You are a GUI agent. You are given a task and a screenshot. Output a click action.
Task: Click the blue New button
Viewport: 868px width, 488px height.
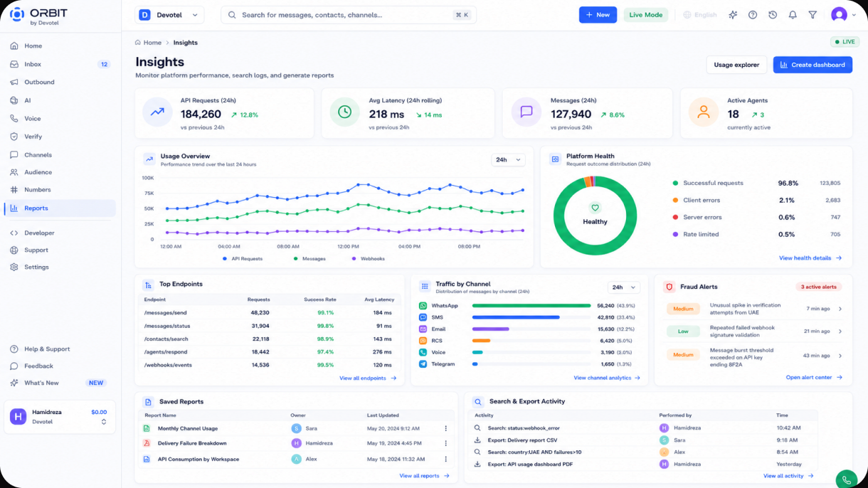(598, 15)
